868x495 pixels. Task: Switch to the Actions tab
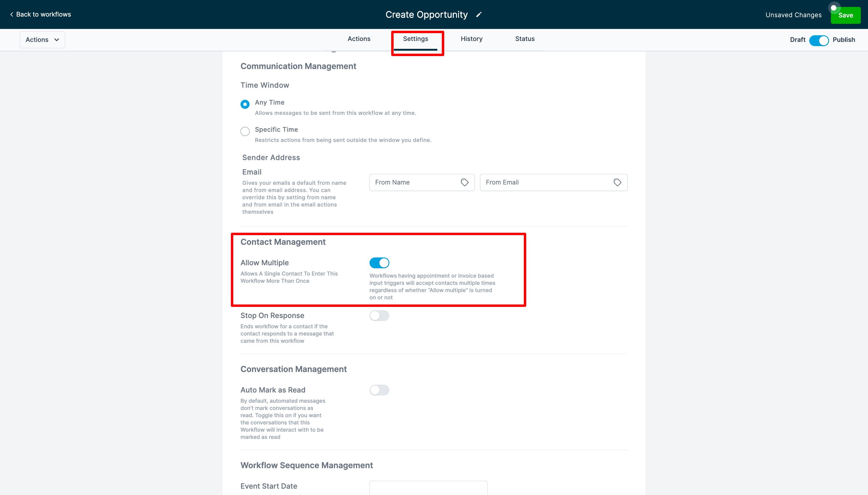pos(359,39)
